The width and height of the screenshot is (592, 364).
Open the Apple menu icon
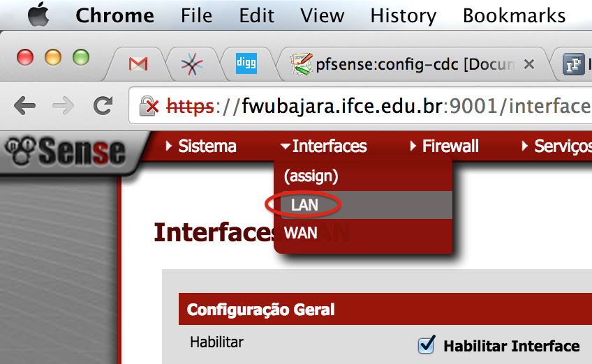38,15
